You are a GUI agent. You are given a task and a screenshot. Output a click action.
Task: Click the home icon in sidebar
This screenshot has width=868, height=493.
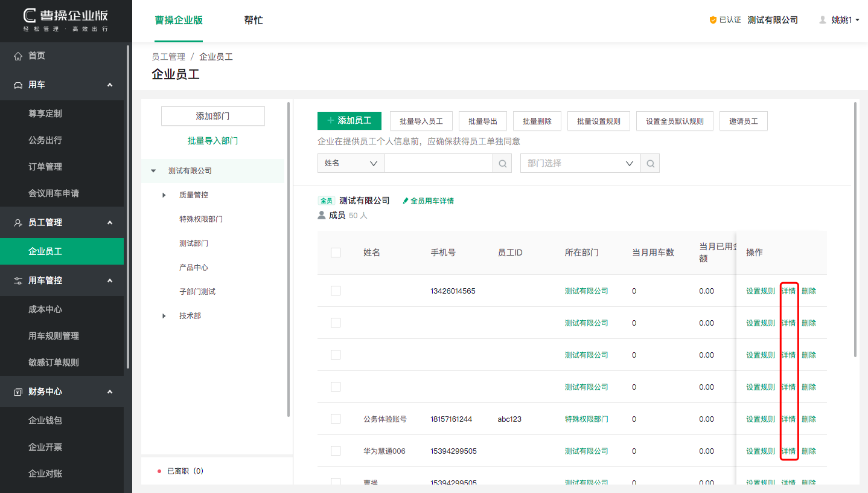(x=18, y=56)
